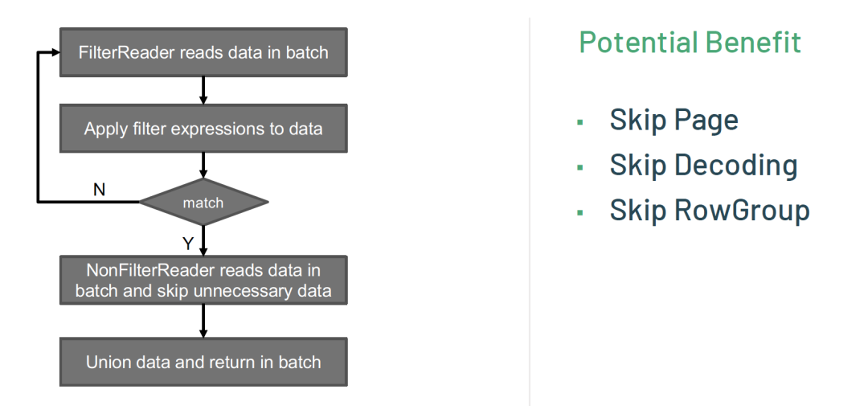This screenshot has width=868, height=406.
Task: Click the arrowhead entering the FilterReader box
Action: pyautogui.click(x=55, y=52)
